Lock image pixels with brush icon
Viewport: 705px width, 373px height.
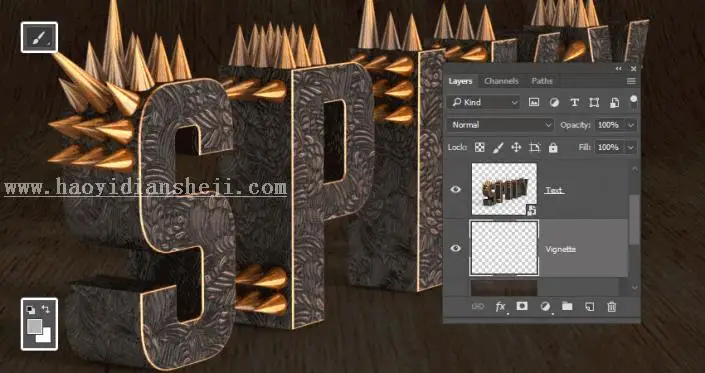[498, 147]
